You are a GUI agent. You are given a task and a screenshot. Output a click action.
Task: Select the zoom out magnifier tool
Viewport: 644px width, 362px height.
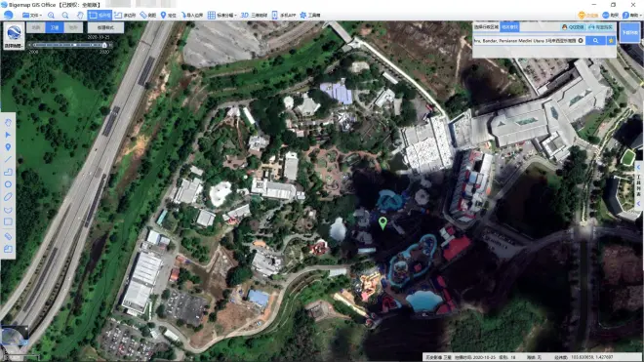[x=65, y=16]
